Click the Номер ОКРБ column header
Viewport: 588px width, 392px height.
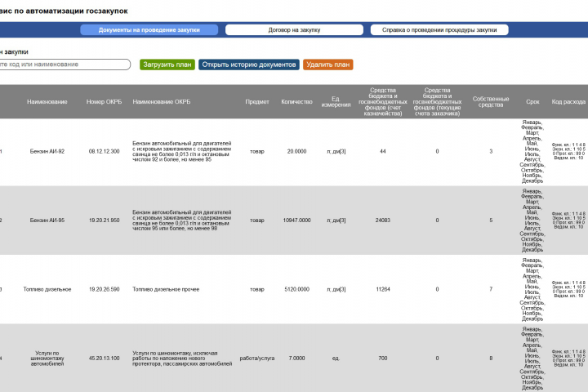(105, 101)
